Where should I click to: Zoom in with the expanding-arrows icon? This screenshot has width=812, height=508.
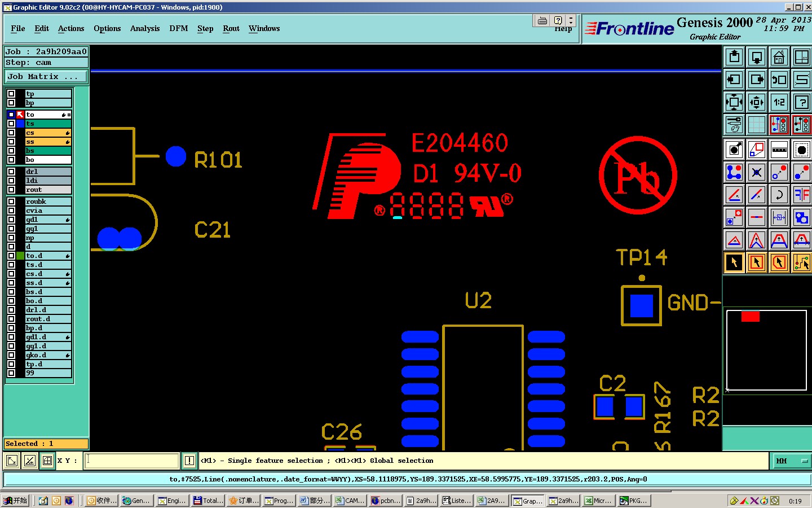pos(734,102)
